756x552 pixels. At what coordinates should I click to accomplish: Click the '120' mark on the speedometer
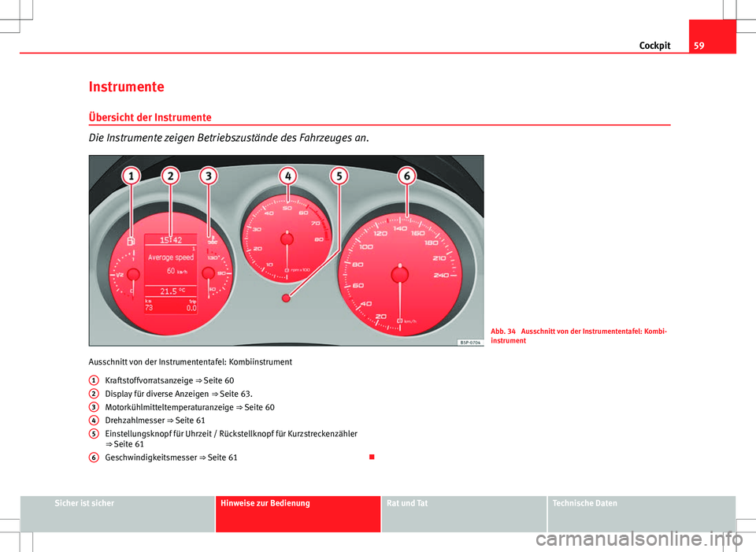(380, 233)
